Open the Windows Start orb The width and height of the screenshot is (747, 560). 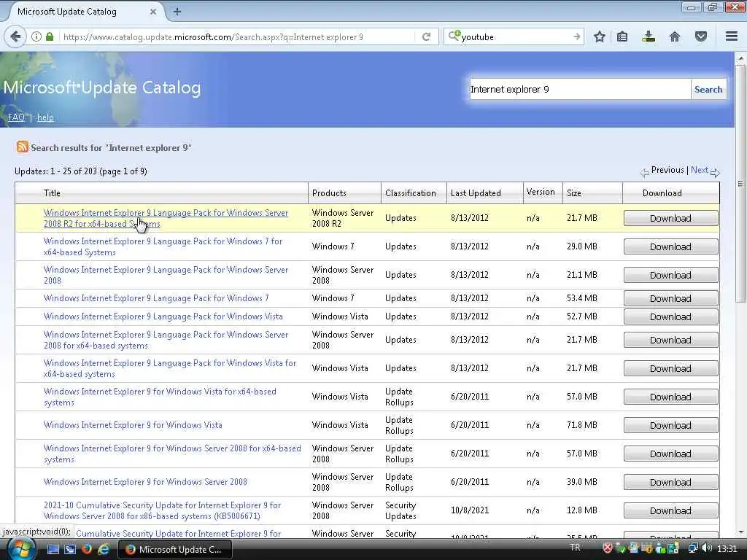tap(20, 549)
